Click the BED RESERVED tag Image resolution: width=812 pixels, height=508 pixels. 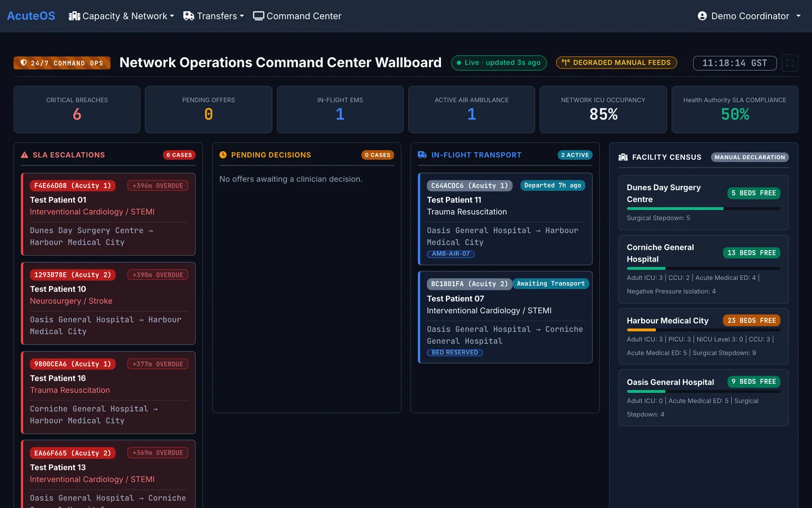coord(455,353)
